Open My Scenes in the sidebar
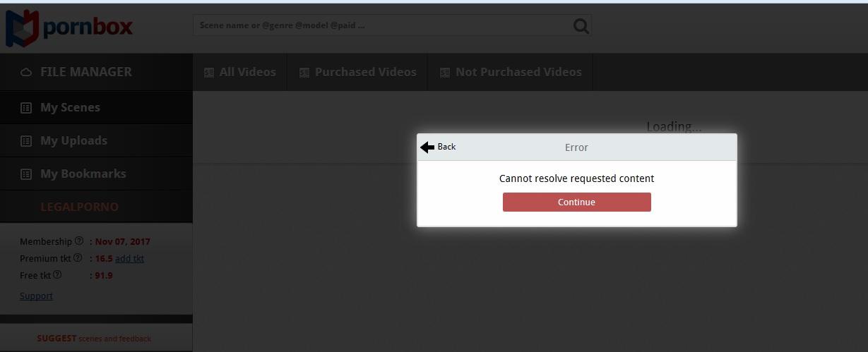This screenshot has width=868, height=352. [70, 108]
